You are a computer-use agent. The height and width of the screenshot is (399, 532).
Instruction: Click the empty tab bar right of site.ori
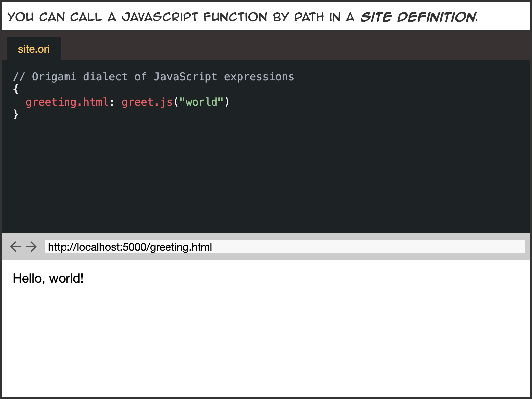[293, 46]
